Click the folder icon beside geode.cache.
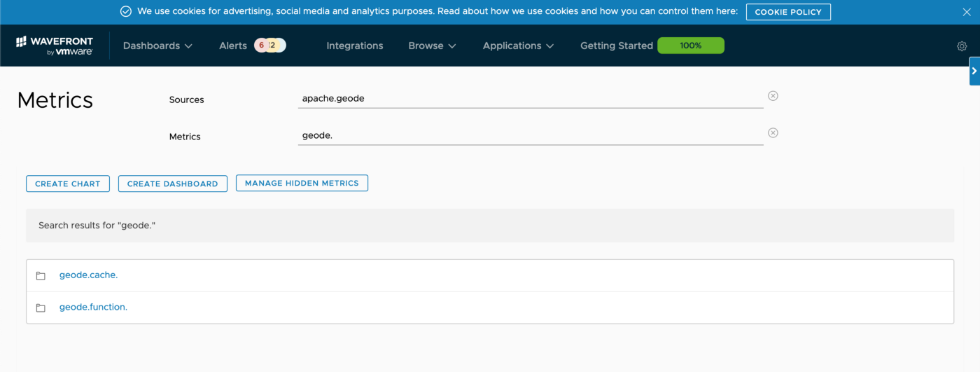 coord(41,276)
